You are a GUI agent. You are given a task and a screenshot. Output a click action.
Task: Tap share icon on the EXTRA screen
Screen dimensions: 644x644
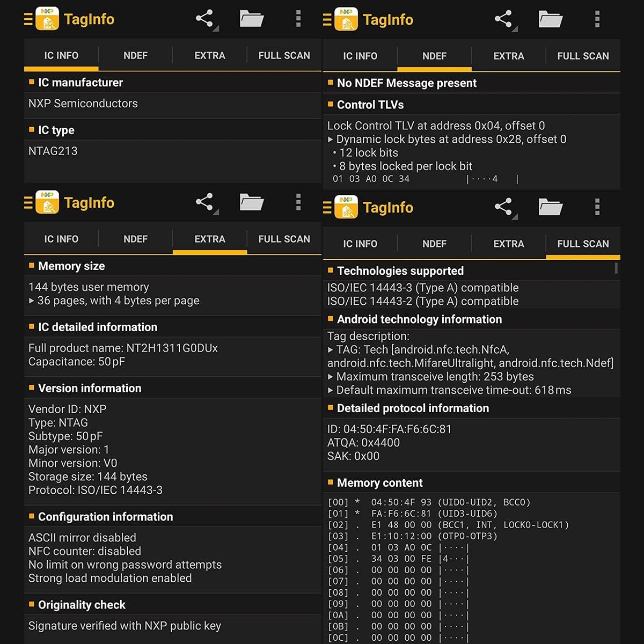pyautogui.click(x=204, y=202)
